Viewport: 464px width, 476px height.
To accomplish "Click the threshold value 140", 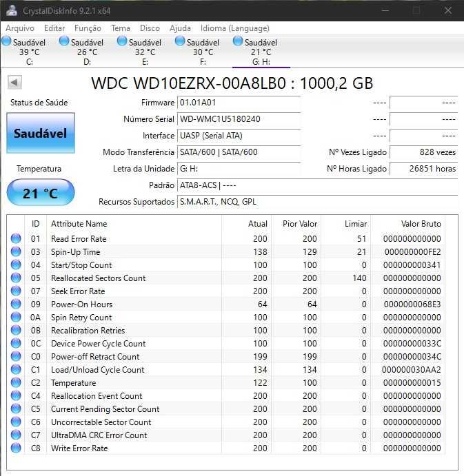I will tap(359, 278).
